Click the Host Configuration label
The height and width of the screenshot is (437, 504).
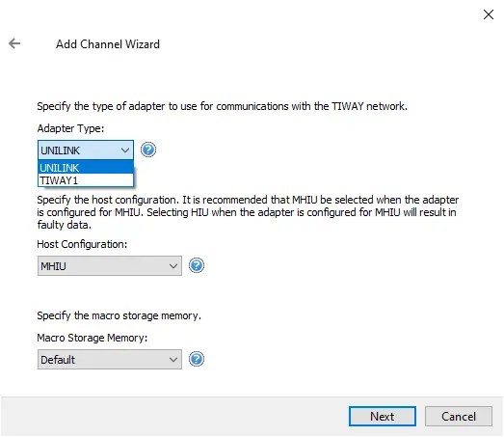pos(82,244)
